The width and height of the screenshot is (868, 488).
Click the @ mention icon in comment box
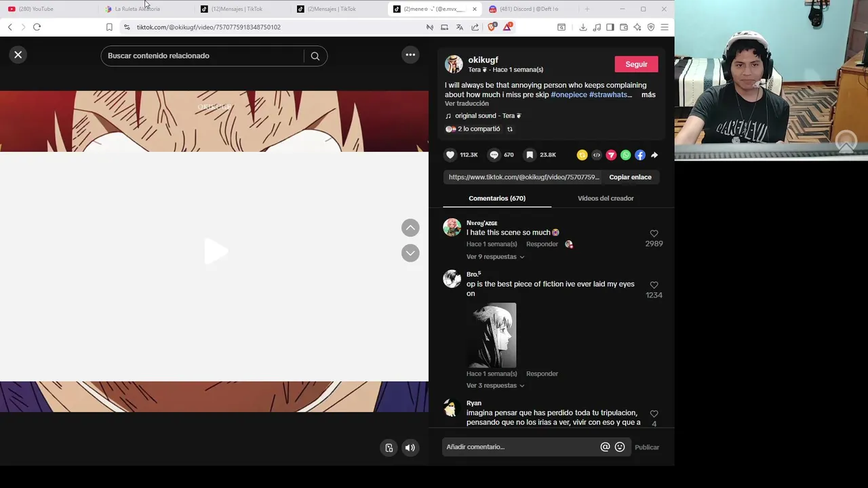pos(605,447)
